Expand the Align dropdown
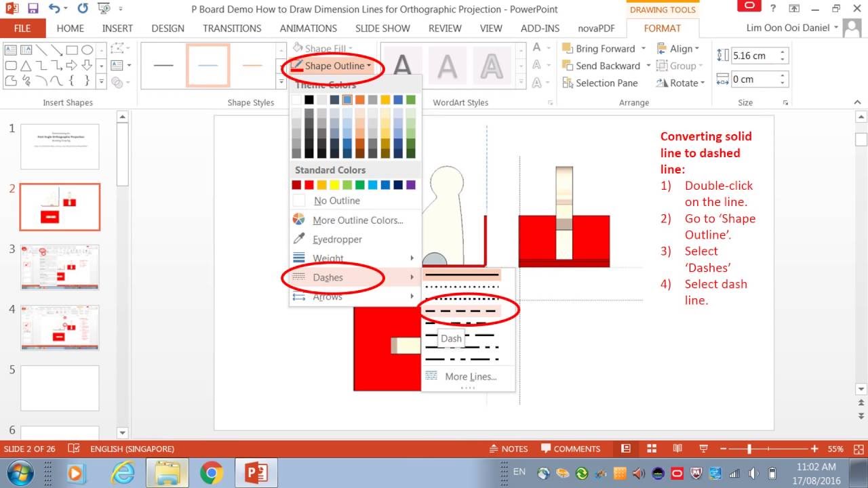This screenshot has width=868, height=488. [677, 49]
